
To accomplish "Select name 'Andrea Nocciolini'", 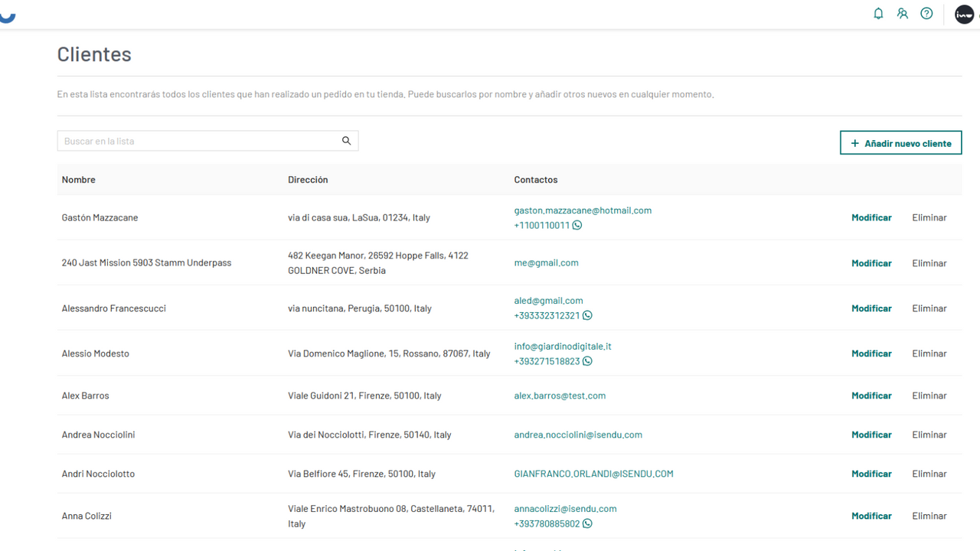I will pos(98,435).
